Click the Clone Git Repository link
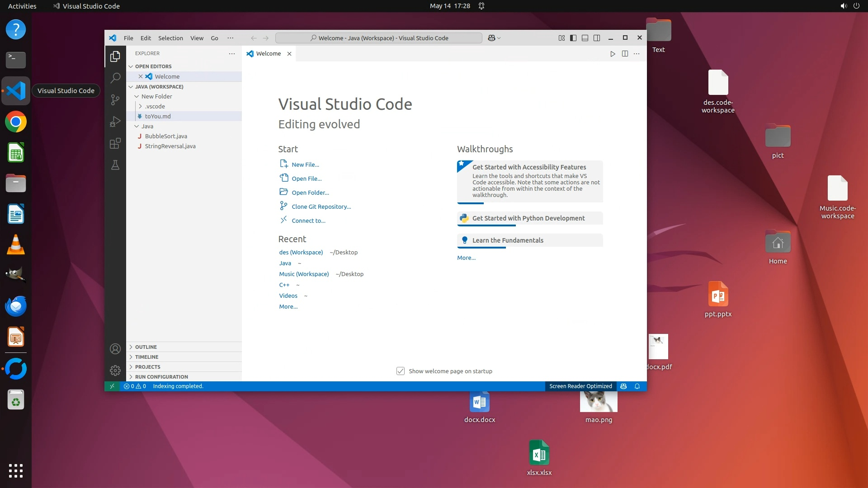This screenshot has height=488, width=868. coord(321,206)
